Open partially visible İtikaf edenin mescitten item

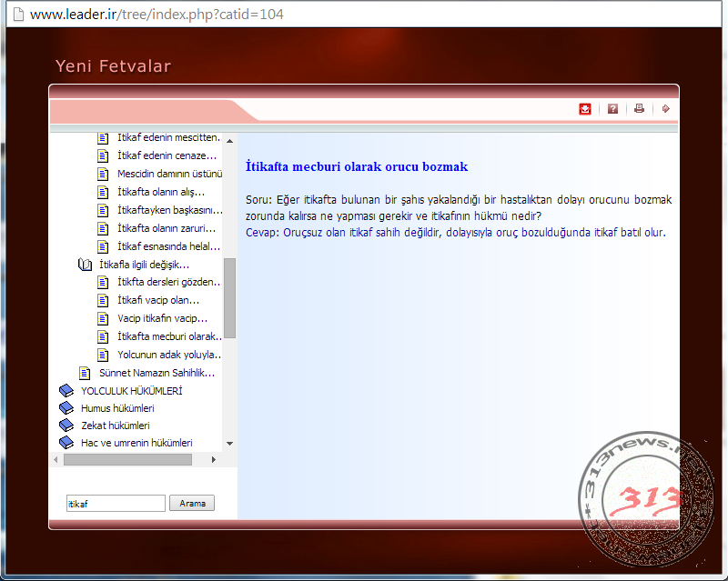click(168, 138)
